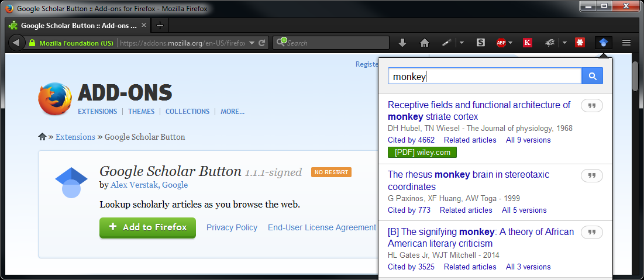The height and width of the screenshot is (280, 644).
Task: Click the Scholar popup search magnifier button
Action: (x=593, y=76)
